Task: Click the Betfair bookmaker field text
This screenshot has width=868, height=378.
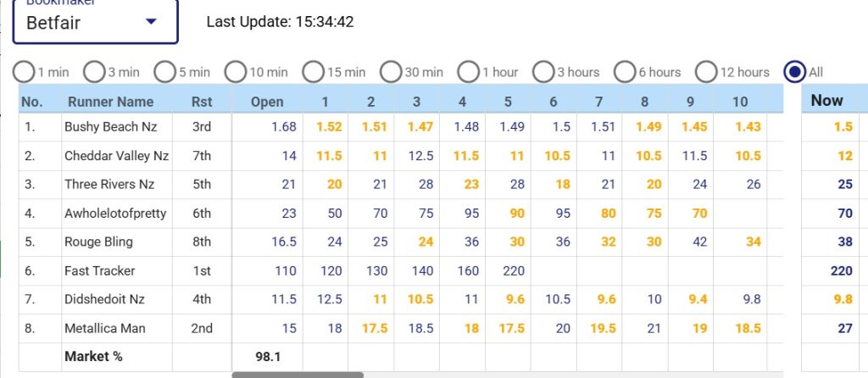Action: [x=53, y=23]
